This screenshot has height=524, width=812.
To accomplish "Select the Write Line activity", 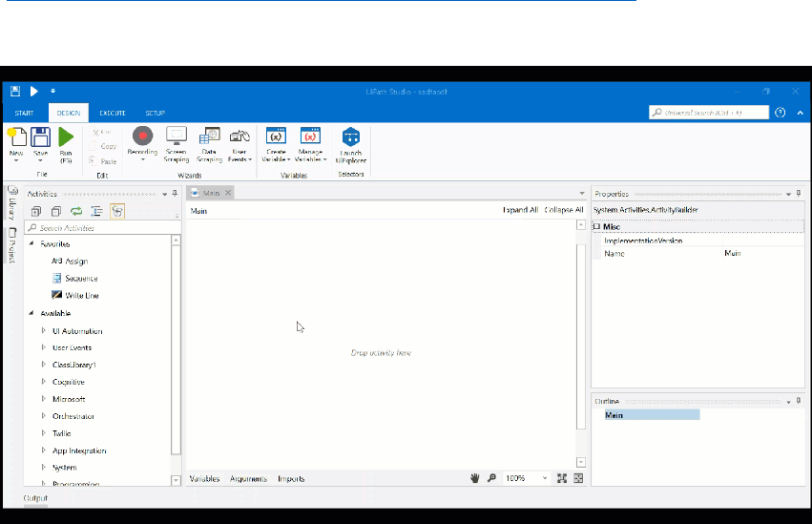I will (x=75, y=295).
